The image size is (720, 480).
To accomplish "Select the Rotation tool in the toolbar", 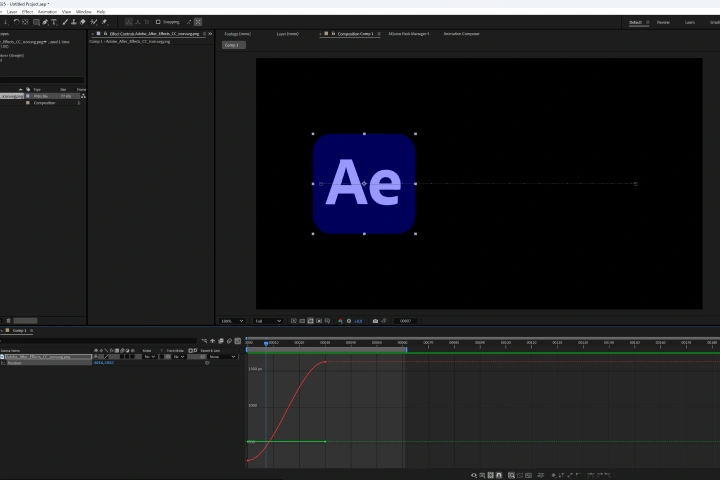I will click(x=16, y=22).
